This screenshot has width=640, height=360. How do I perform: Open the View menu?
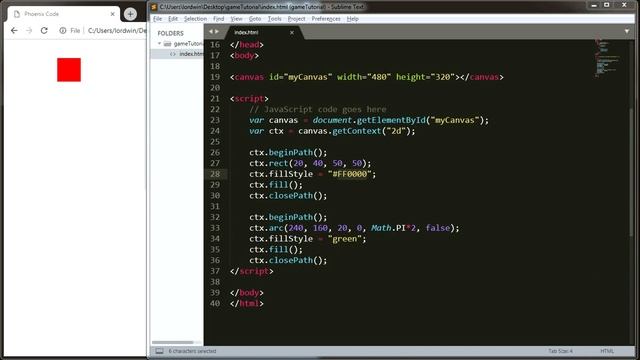click(236, 19)
